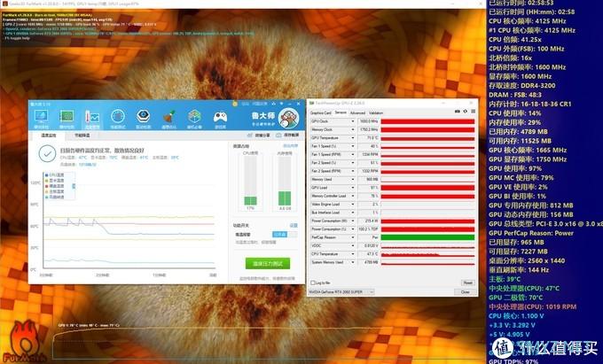The height and width of the screenshot is (364, 603).
Task: Select the 温度监控 tab in Ludashi
Action: [49, 136]
